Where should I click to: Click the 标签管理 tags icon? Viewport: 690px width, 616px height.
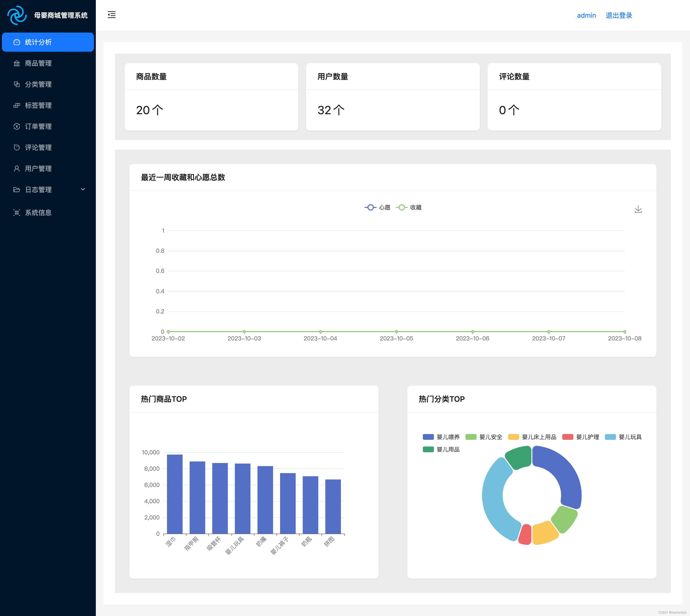point(17,105)
